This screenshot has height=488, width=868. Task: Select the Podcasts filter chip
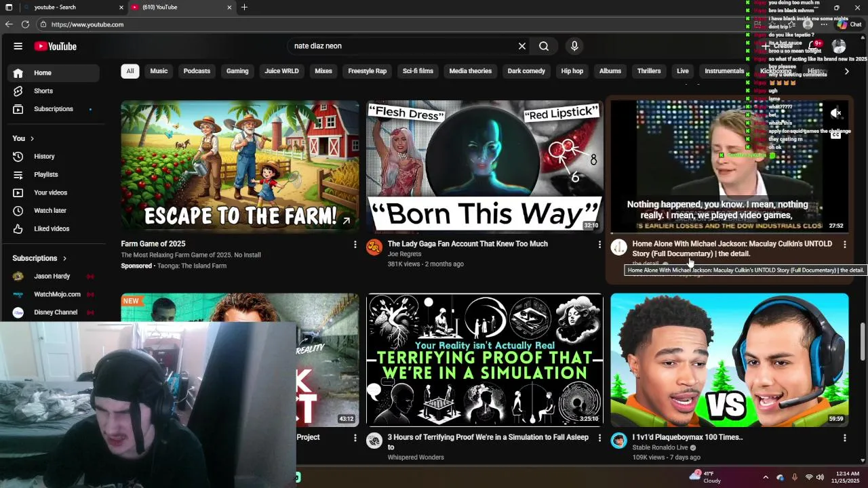pos(197,71)
